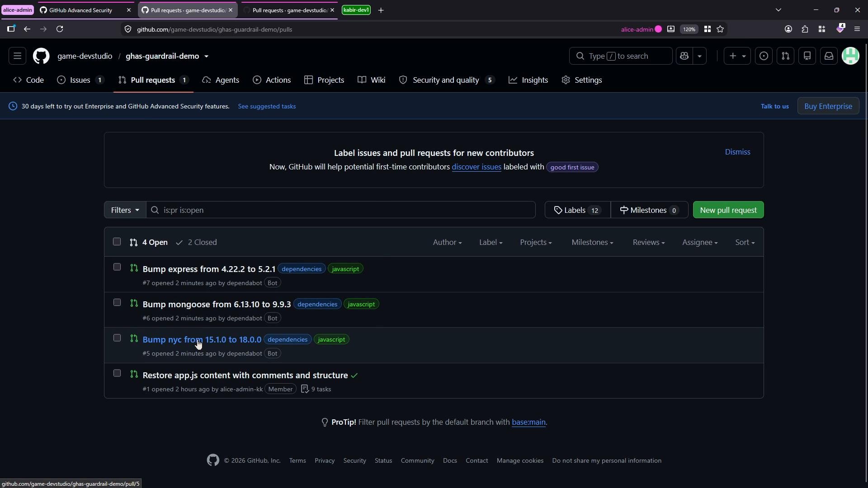
Task: Click the Type / to search box
Action: (x=621, y=56)
